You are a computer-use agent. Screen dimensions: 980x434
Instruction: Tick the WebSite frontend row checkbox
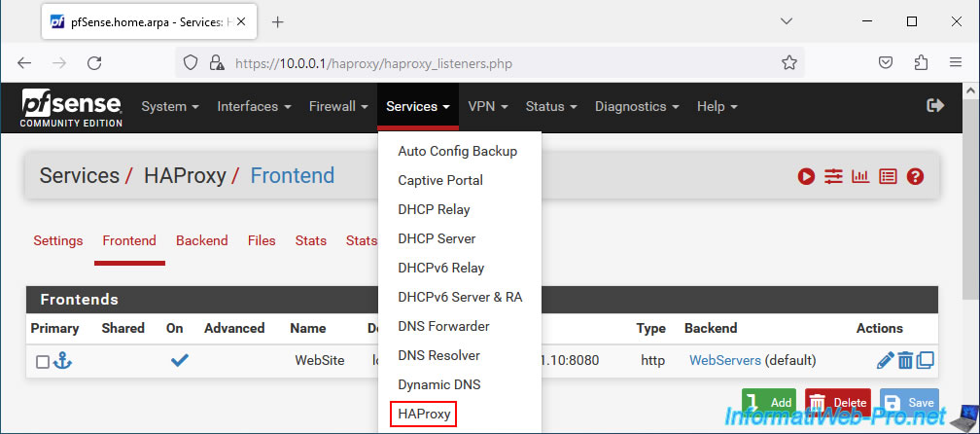point(43,361)
